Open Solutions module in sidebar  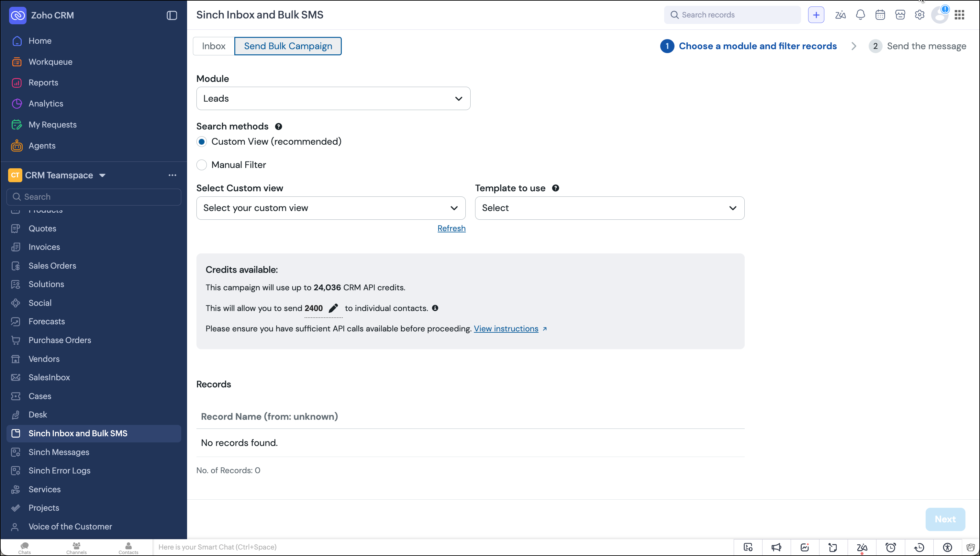(46, 284)
